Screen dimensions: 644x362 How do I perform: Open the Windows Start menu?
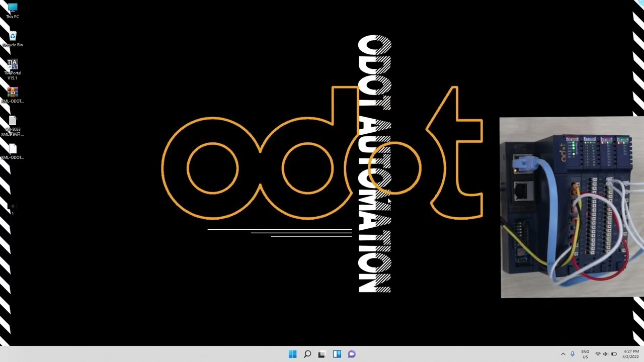tap(292, 354)
